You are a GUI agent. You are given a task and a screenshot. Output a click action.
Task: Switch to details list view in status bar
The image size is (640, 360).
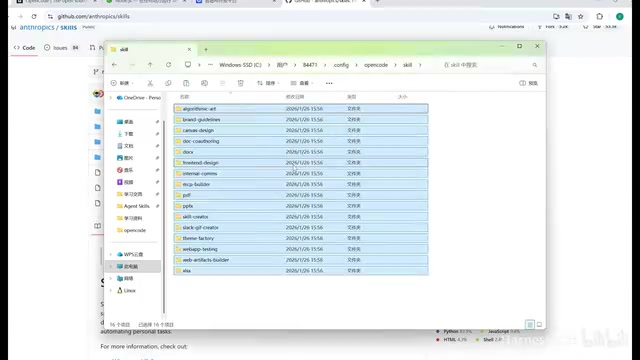click(530, 324)
